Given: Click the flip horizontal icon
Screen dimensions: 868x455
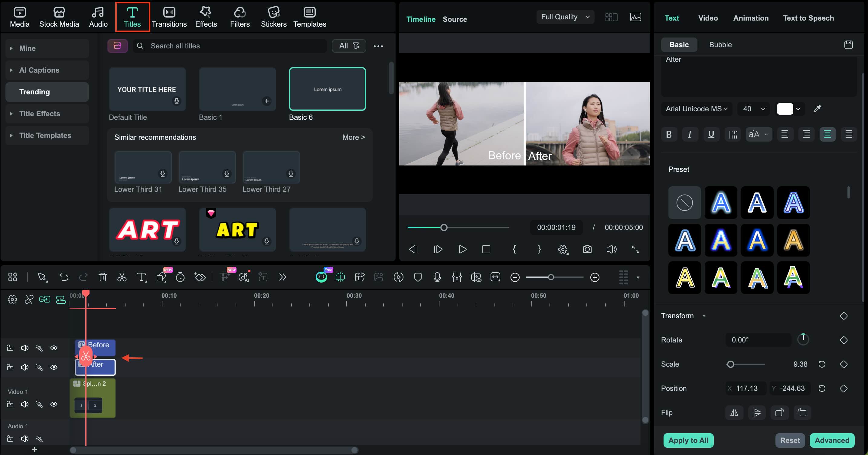Looking at the screenshot, I should tap(734, 413).
